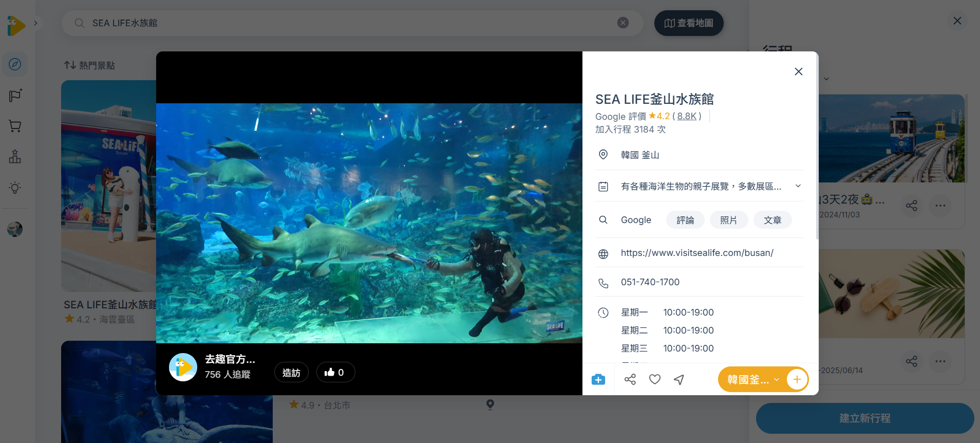Screen dimensions: 980x443
Task: Click the phone number 051-740-1700
Action: click(x=650, y=282)
